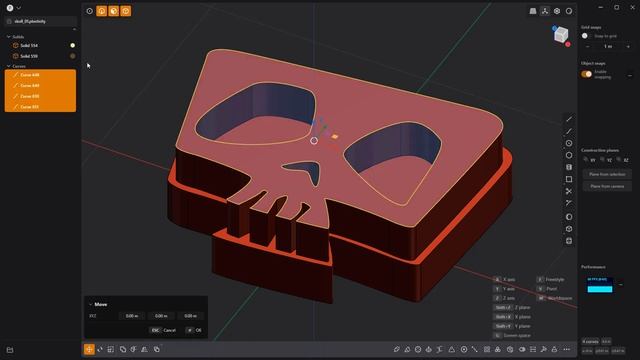Viewport: 640px width, 360px height.
Task: Toggle viewport overlays icon in top-right viewport bar
Action: tap(545, 11)
